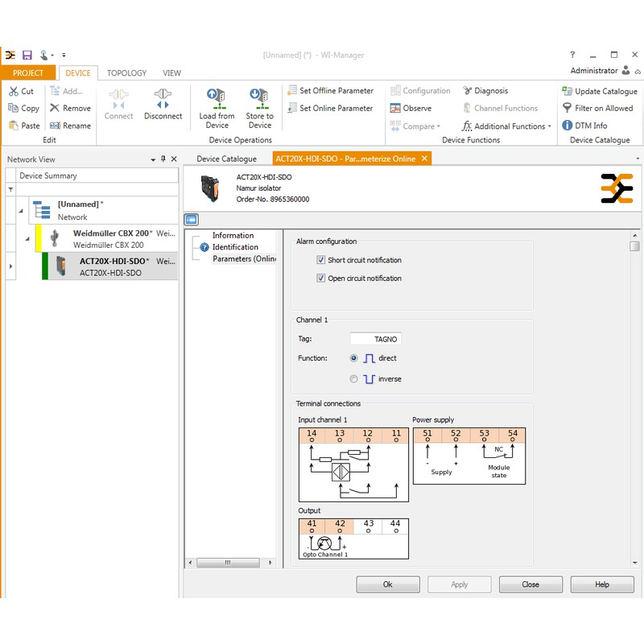The height and width of the screenshot is (644, 644).
Task: Open the PROJECT ribbon tab
Action: [28, 72]
